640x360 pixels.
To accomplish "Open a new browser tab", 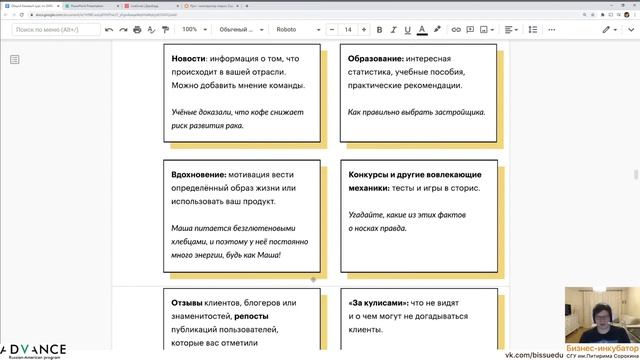I will pyautogui.click(x=247, y=6).
